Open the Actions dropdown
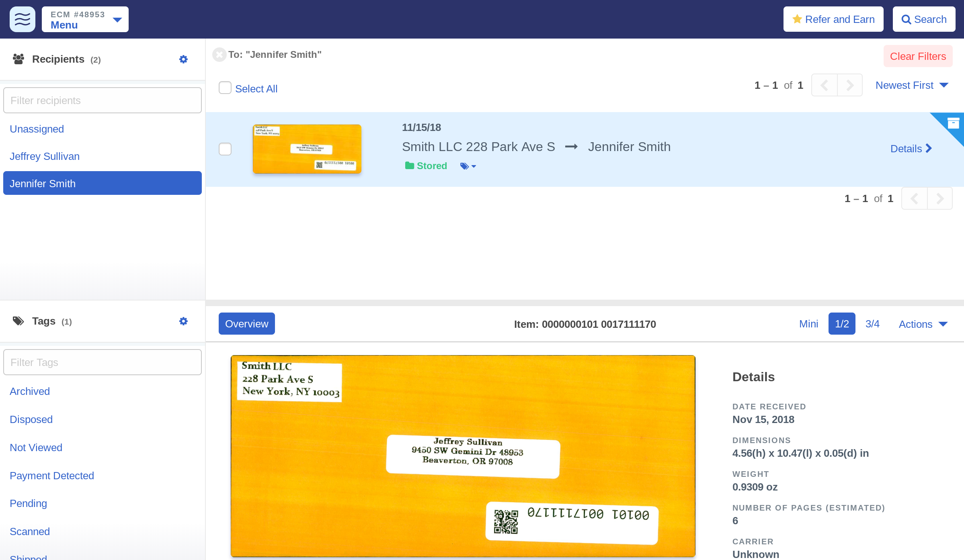The image size is (964, 560). click(923, 324)
